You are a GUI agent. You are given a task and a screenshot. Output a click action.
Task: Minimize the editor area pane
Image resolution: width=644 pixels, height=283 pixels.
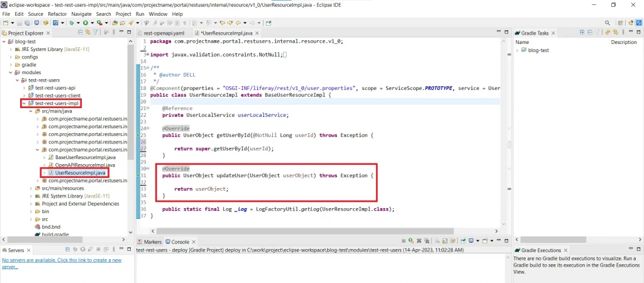pos(498,31)
